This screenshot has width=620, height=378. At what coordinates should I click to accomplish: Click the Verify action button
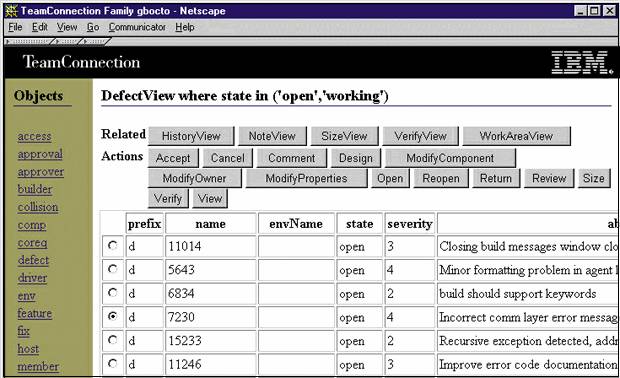point(168,198)
